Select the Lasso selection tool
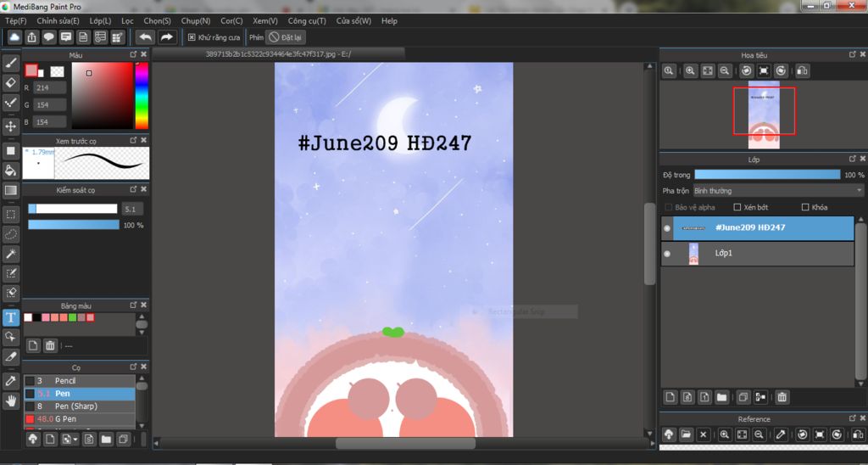The image size is (868, 465). 10,234
